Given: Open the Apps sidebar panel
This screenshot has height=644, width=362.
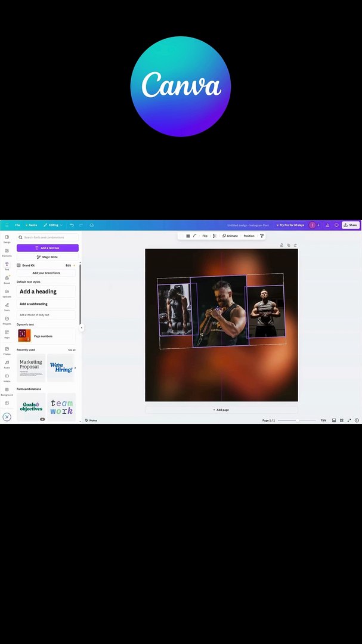Looking at the screenshot, I should [x=7, y=333].
